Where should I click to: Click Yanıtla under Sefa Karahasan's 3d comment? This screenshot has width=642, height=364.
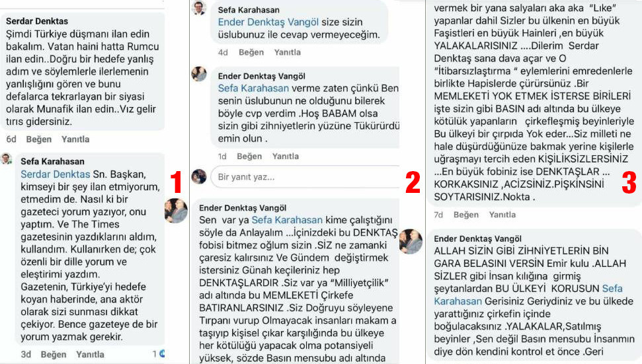pyautogui.click(x=90, y=354)
